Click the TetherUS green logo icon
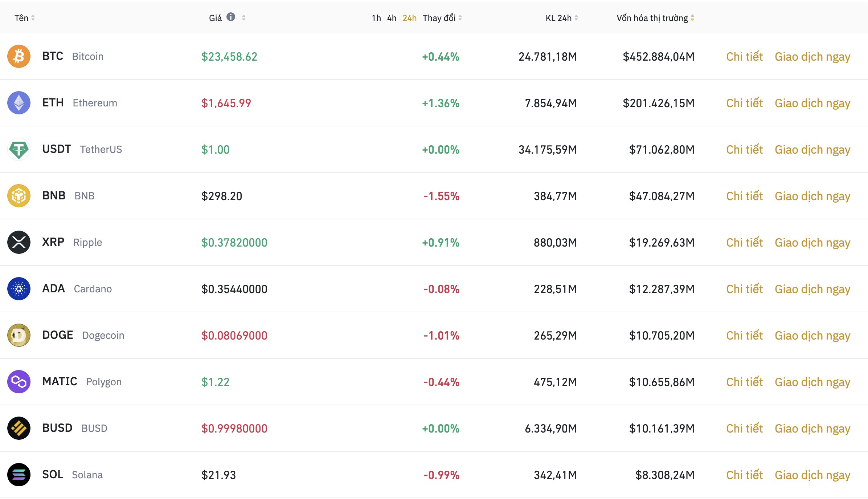 click(x=19, y=149)
